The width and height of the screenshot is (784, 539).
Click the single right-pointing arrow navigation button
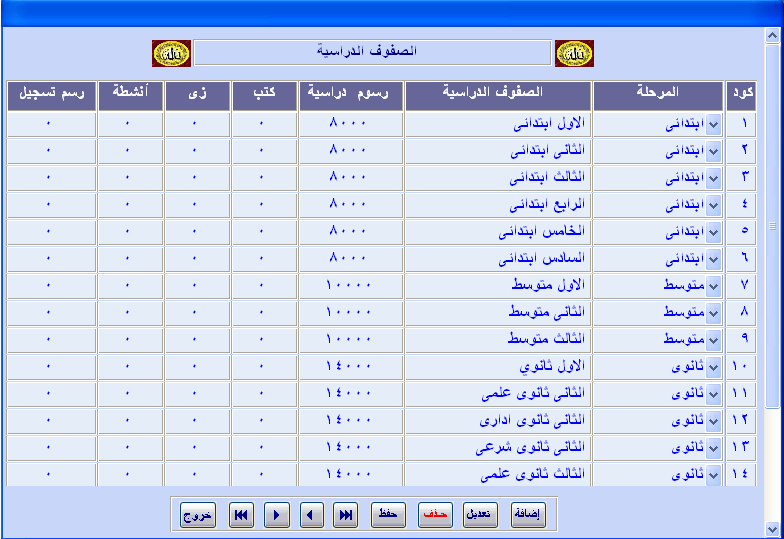(x=277, y=515)
